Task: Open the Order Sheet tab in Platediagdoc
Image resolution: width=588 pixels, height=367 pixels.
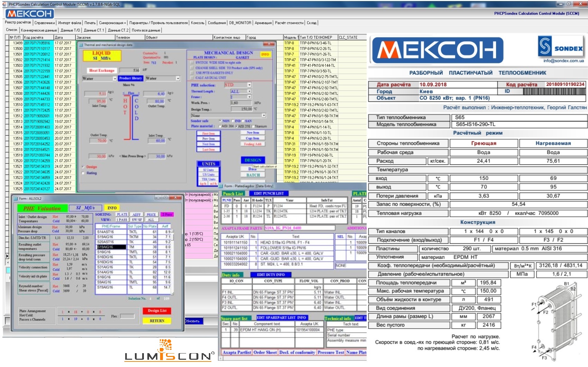Action: [265, 352]
